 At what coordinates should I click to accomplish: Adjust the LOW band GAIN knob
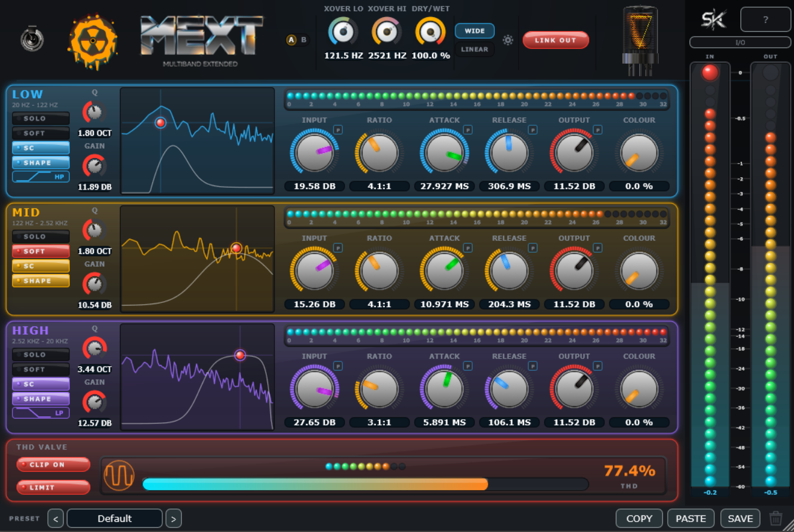[94, 166]
